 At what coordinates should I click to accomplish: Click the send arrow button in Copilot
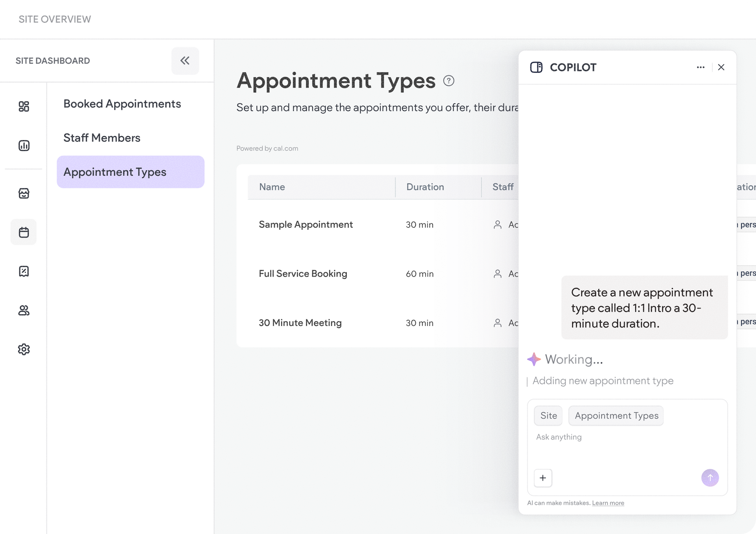[710, 478]
